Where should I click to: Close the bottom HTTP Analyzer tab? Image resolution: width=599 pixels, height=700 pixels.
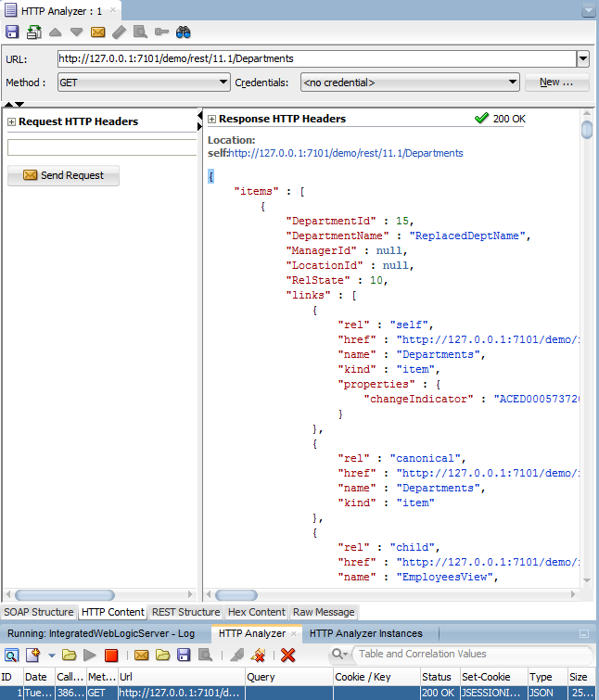pyautogui.click(x=294, y=634)
